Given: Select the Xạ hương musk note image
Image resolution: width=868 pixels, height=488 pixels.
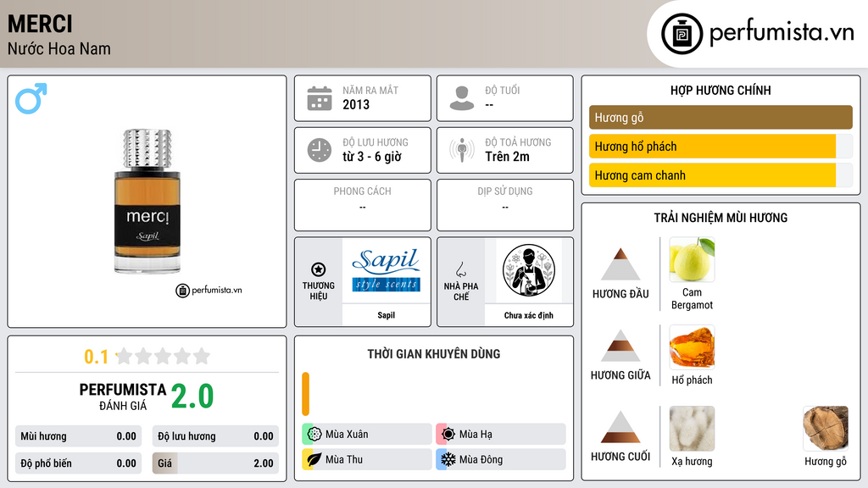Looking at the screenshot, I should click(692, 429).
